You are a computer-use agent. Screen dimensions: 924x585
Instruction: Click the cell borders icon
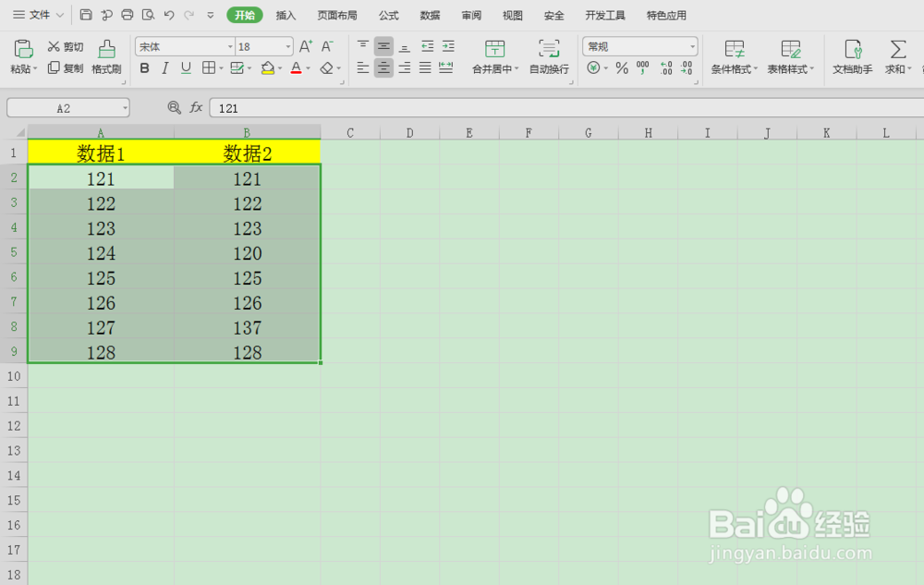(209, 67)
